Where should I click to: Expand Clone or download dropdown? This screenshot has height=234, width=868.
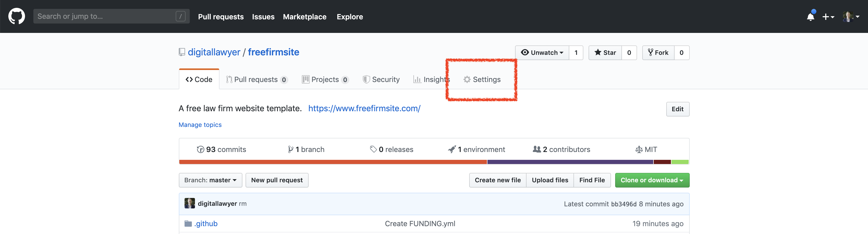pos(652,180)
